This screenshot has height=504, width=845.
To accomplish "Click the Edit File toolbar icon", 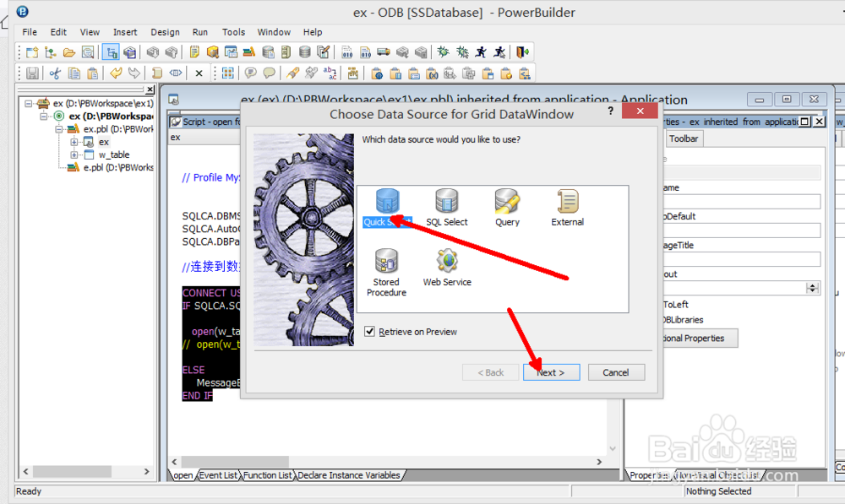I will click(x=324, y=52).
